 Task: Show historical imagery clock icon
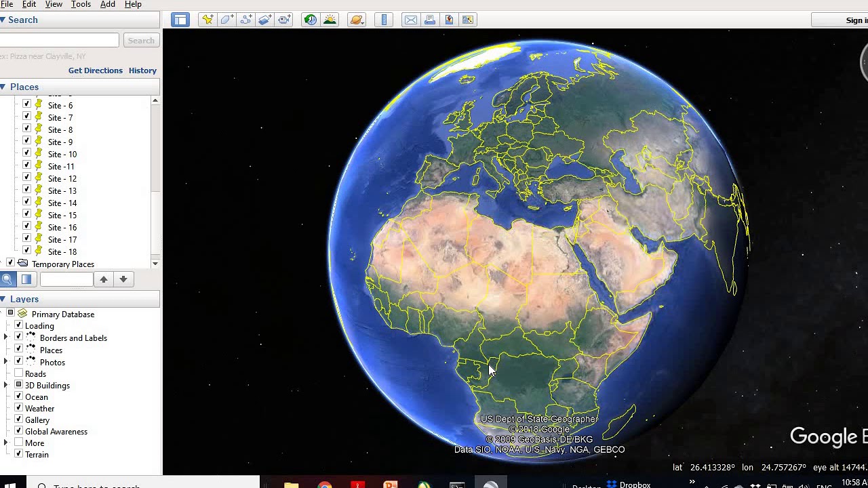(x=310, y=20)
